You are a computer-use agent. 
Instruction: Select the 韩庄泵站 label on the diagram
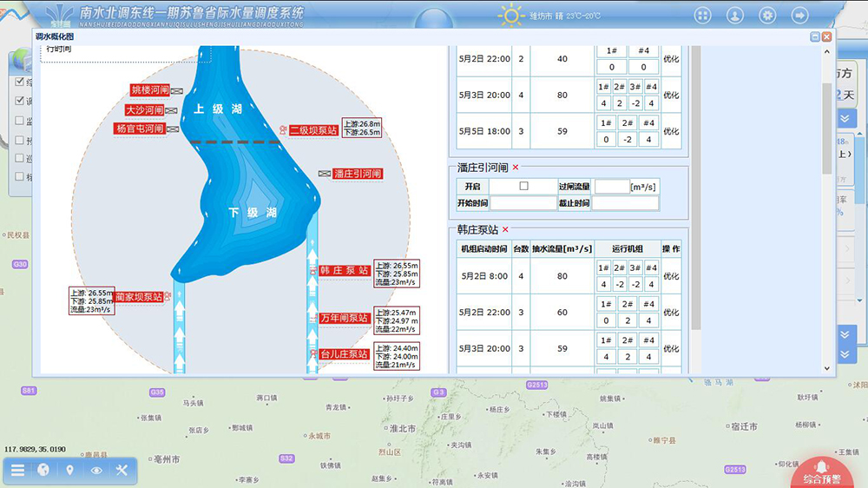[345, 271]
